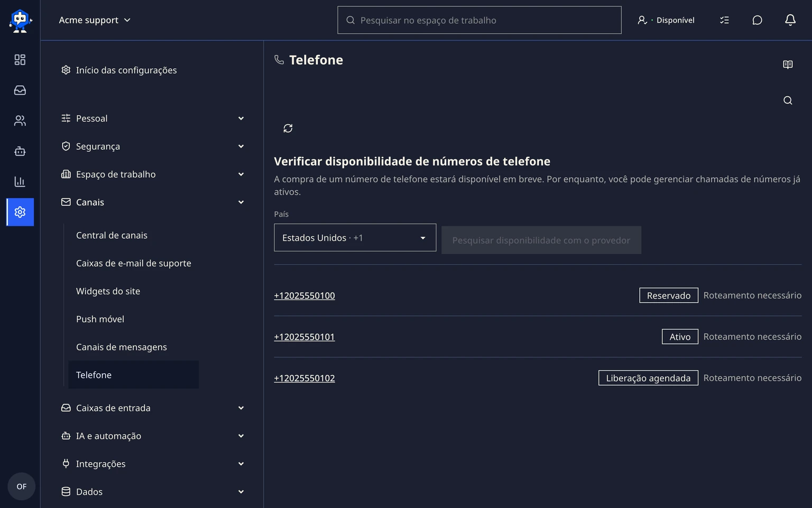Collapse the Canais settings section
This screenshot has width=812, height=508.
(x=152, y=202)
